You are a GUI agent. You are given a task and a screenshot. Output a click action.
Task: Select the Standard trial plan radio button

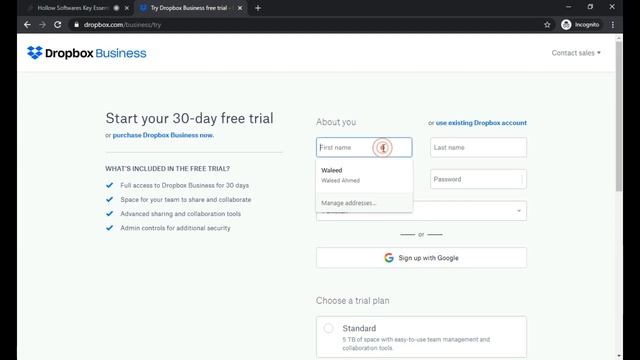(x=328, y=328)
